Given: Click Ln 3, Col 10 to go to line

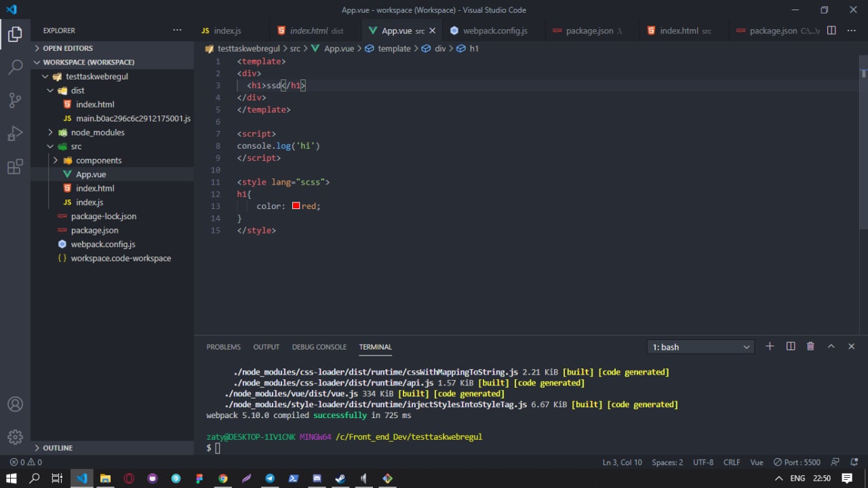Looking at the screenshot, I should [x=622, y=462].
